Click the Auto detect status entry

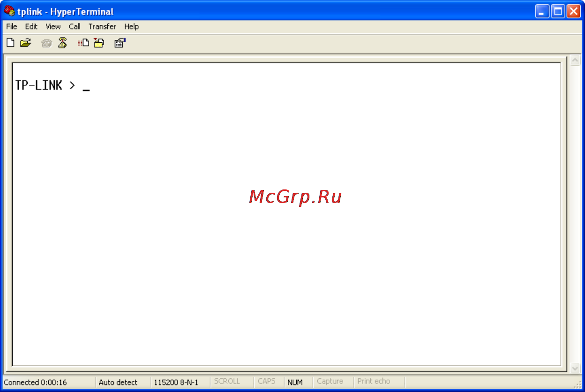coord(118,382)
